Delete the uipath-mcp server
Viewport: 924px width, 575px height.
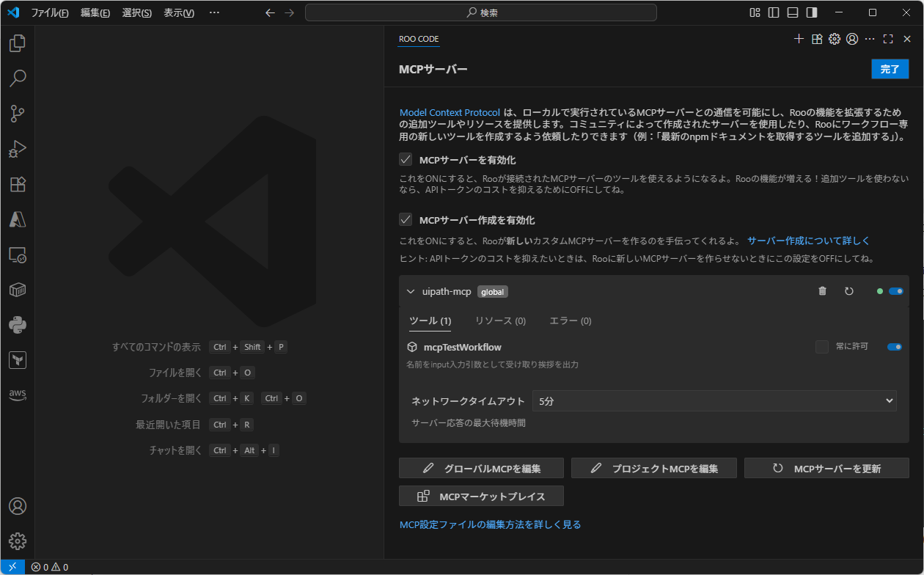point(822,291)
